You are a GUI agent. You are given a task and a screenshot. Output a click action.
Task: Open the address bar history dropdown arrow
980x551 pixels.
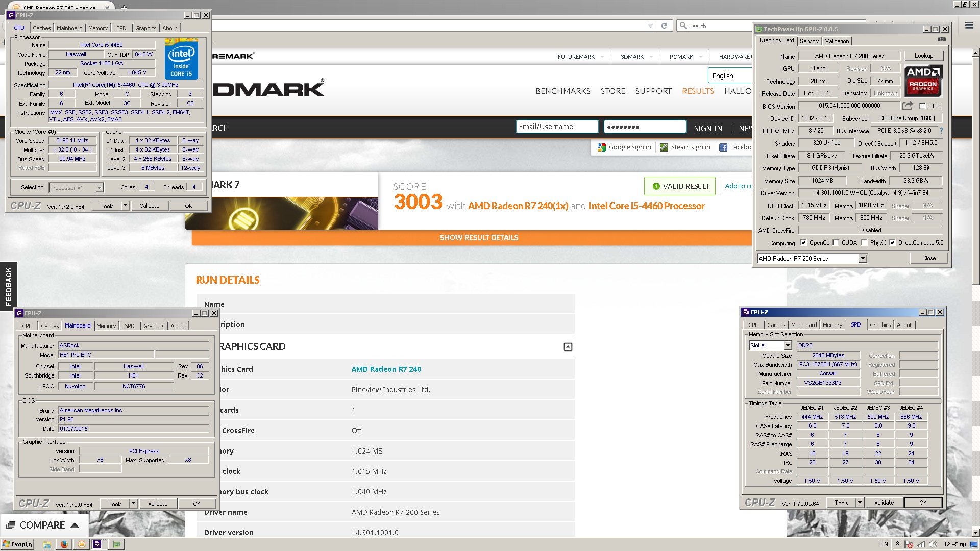tap(650, 26)
